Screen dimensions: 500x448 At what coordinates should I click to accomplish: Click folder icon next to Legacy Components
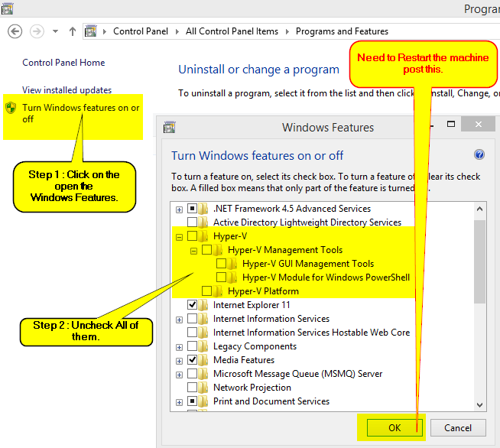203,346
